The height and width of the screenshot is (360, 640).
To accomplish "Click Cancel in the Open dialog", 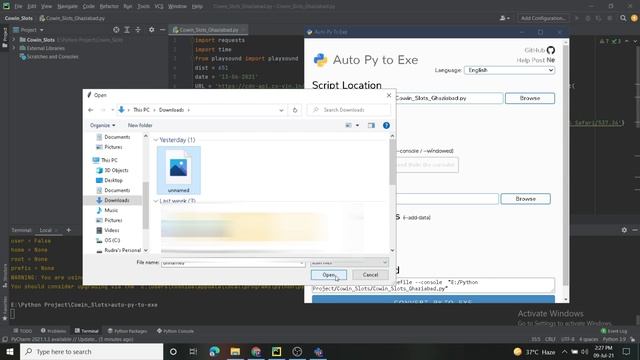I will point(370,275).
